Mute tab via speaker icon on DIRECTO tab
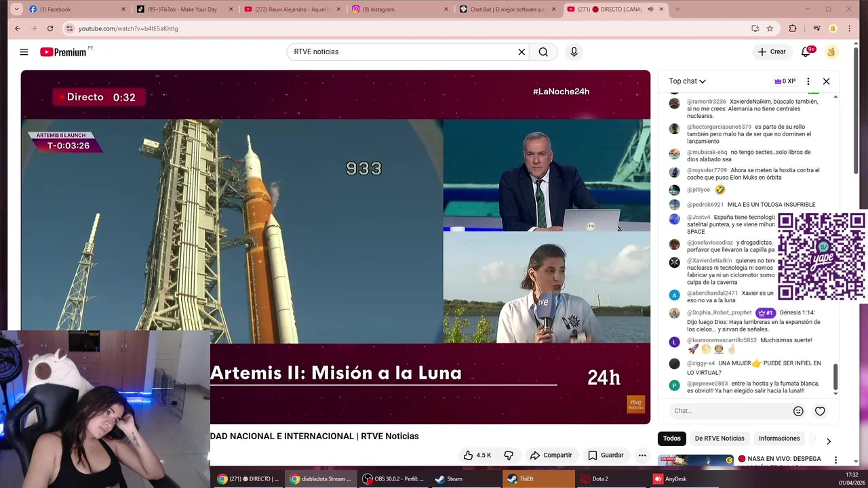The image size is (868, 488). 650,9
